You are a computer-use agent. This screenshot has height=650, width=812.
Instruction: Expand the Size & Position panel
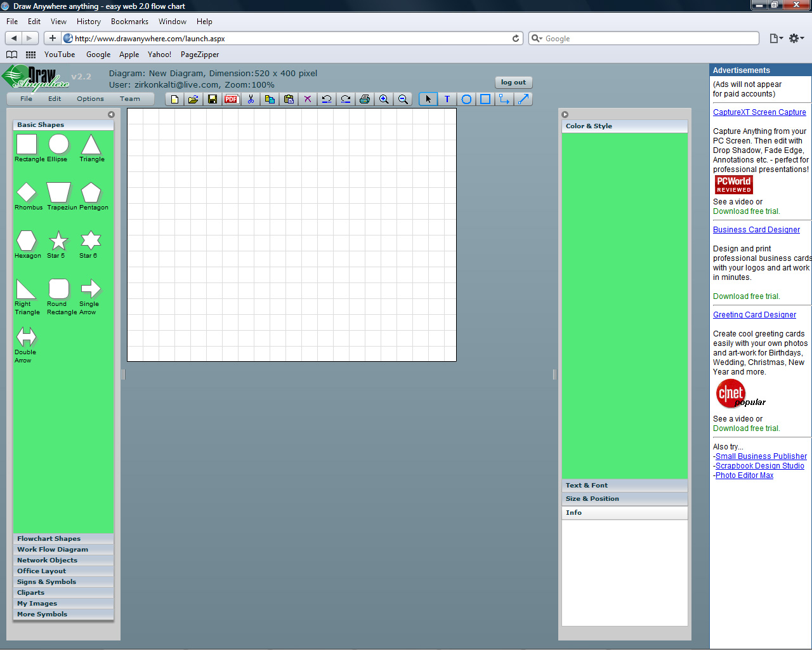coord(593,499)
